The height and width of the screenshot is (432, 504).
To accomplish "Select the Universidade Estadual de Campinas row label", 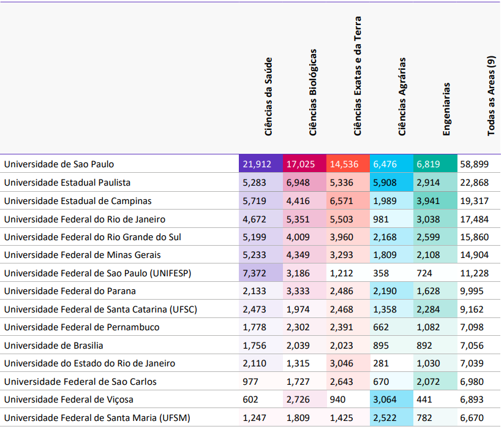I will click(x=77, y=201).
